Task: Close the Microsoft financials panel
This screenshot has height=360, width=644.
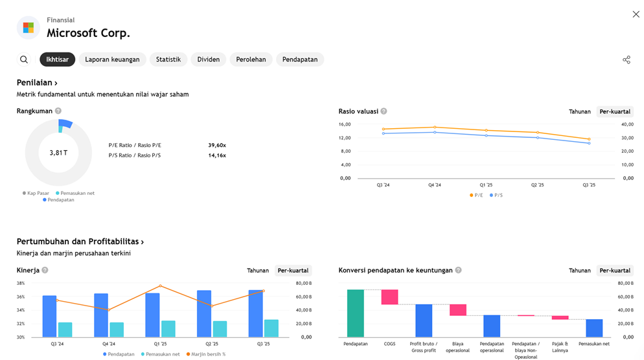Action: tap(636, 14)
